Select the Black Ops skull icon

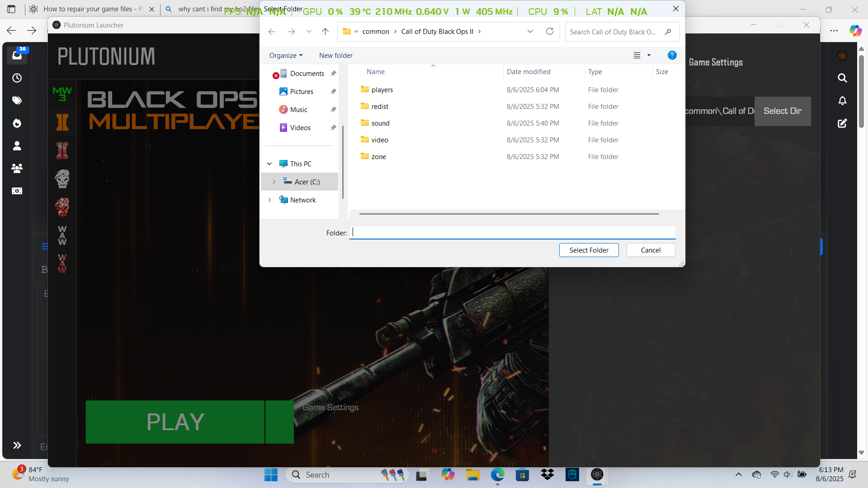coord(62,179)
